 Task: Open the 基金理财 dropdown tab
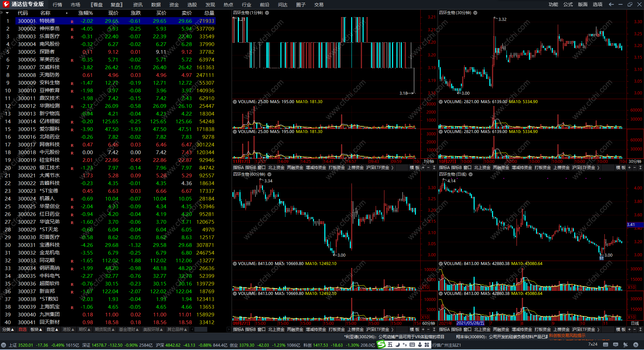click(x=129, y=330)
